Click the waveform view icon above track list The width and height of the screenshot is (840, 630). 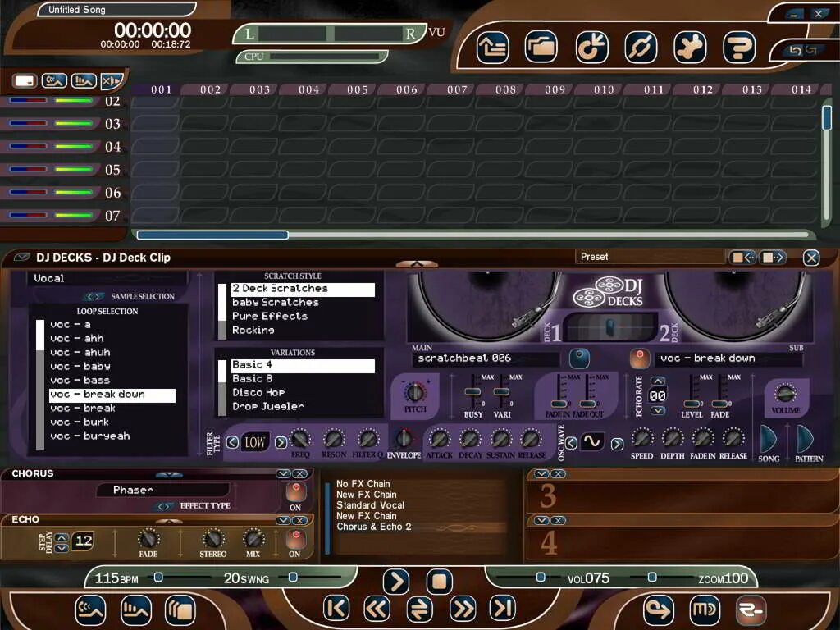tap(55, 81)
